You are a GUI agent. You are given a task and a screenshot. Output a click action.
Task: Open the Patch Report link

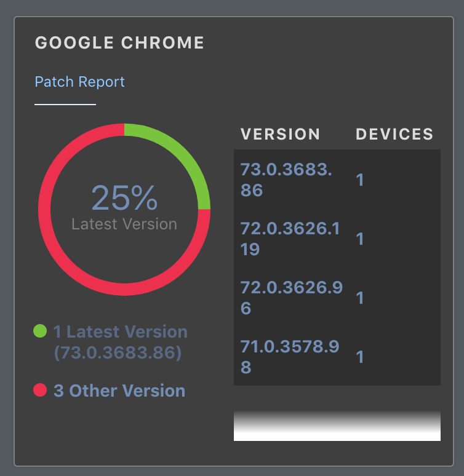[x=79, y=82]
